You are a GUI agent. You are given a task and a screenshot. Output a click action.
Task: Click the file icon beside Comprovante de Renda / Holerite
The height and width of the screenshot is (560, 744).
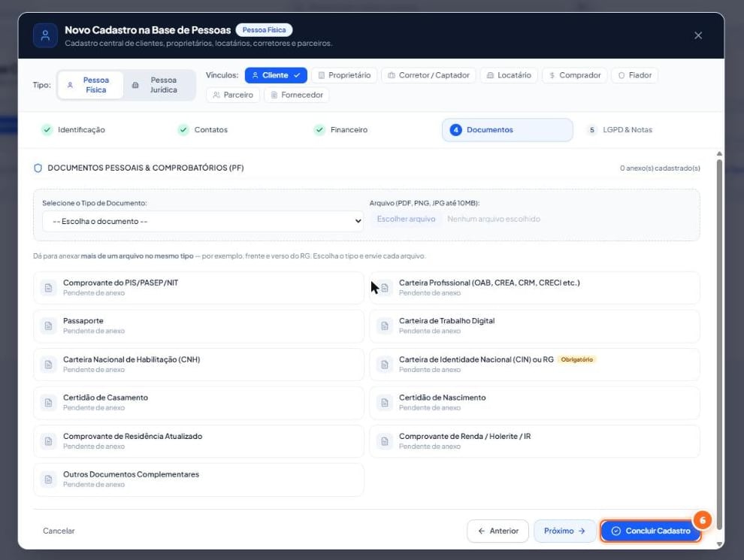point(385,441)
